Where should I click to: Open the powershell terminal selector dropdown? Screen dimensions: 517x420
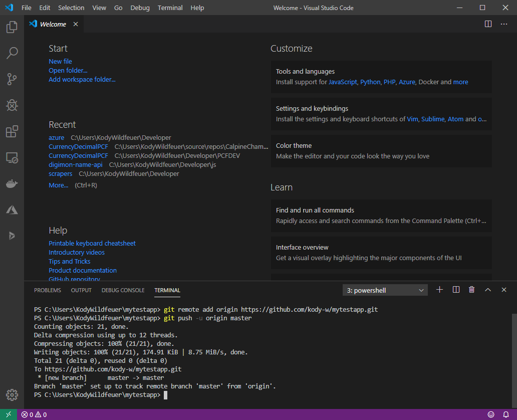385,290
